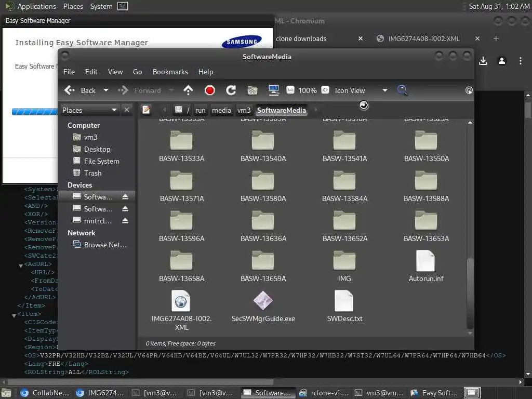The image size is (532, 399).
Task: Select the SWDesc.txt file
Action: tap(344, 307)
